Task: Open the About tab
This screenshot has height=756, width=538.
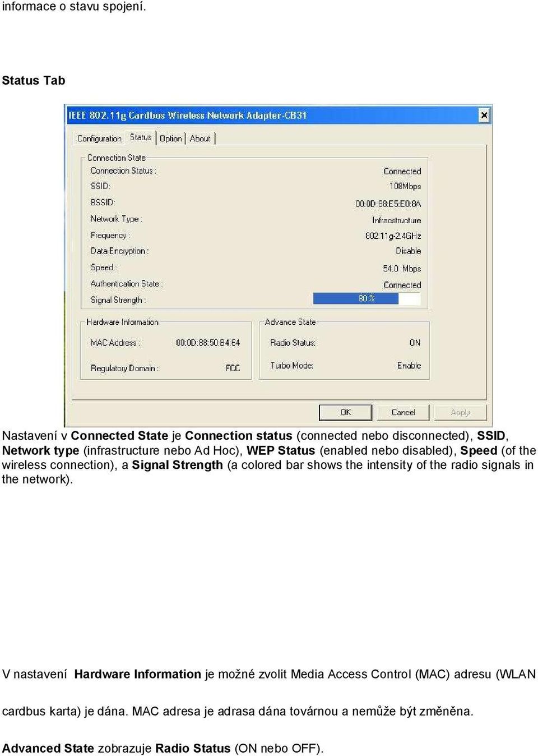Action: click(x=200, y=139)
